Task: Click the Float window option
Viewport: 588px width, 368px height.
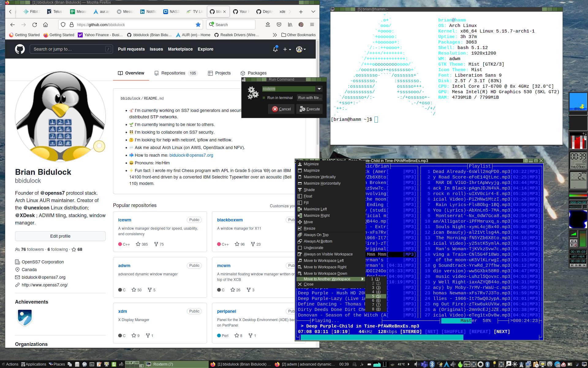Action: pyautogui.click(x=308, y=196)
